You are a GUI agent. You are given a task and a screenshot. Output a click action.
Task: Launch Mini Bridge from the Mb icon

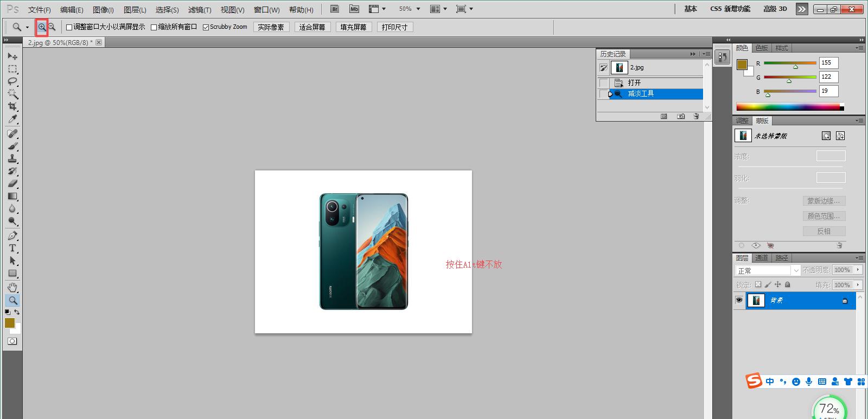pyautogui.click(x=354, y=9)
